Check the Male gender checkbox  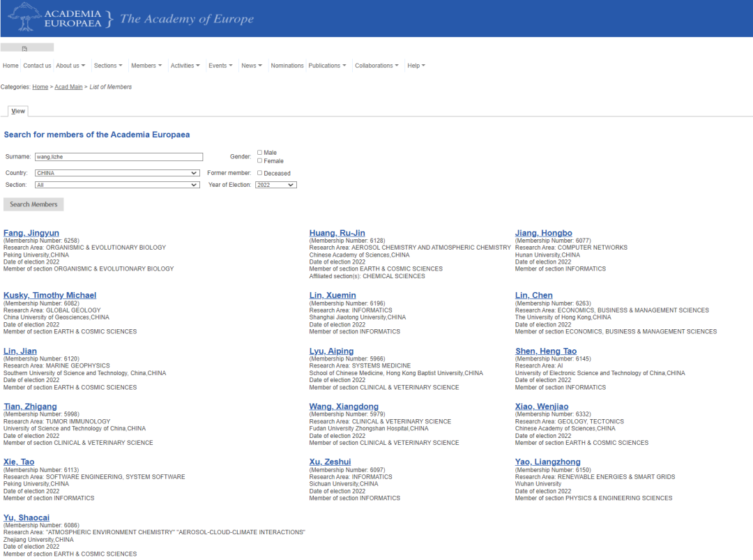click(260, 152)
